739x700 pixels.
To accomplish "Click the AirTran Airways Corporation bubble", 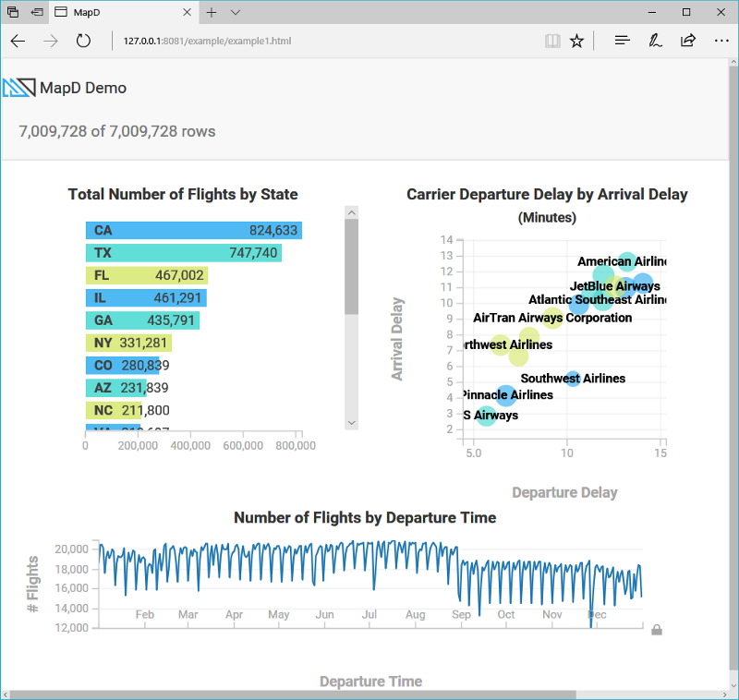I will [552, 318].
